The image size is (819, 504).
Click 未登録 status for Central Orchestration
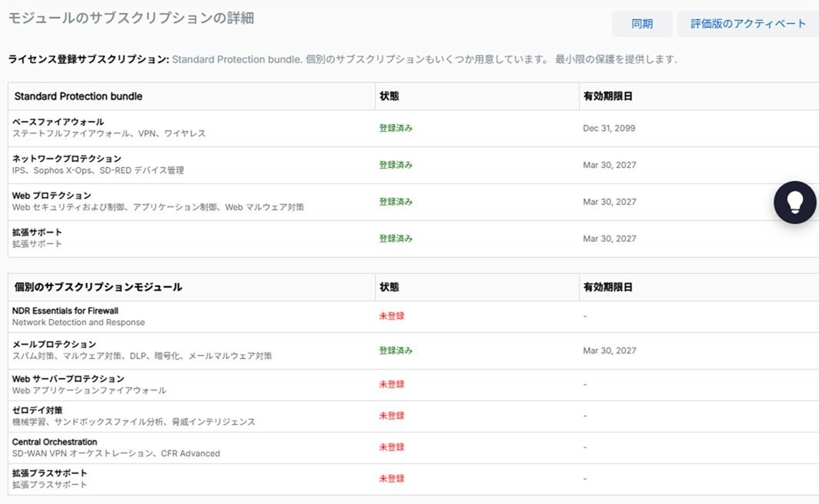coord(392,446)
